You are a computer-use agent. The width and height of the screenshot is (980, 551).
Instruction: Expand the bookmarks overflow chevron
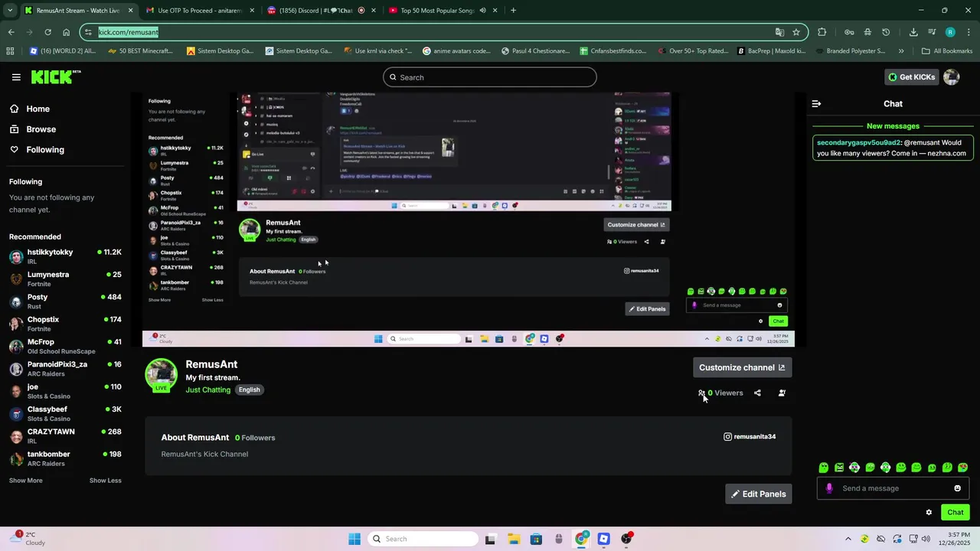pos(900,51)
